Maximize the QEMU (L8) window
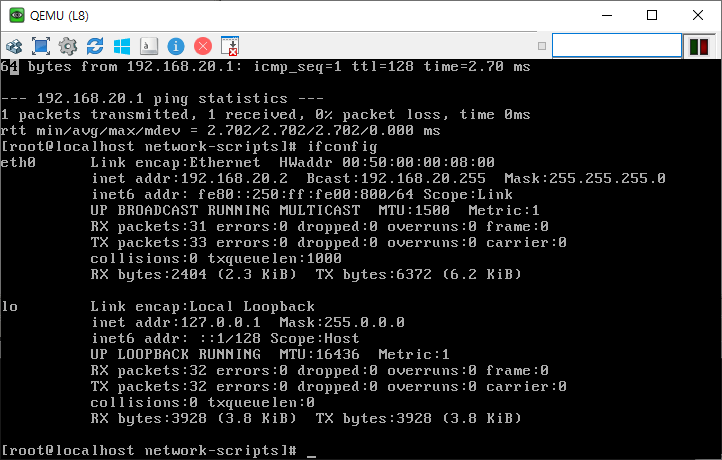This screenshot has width=722, height=460. (x=652, y=15)
